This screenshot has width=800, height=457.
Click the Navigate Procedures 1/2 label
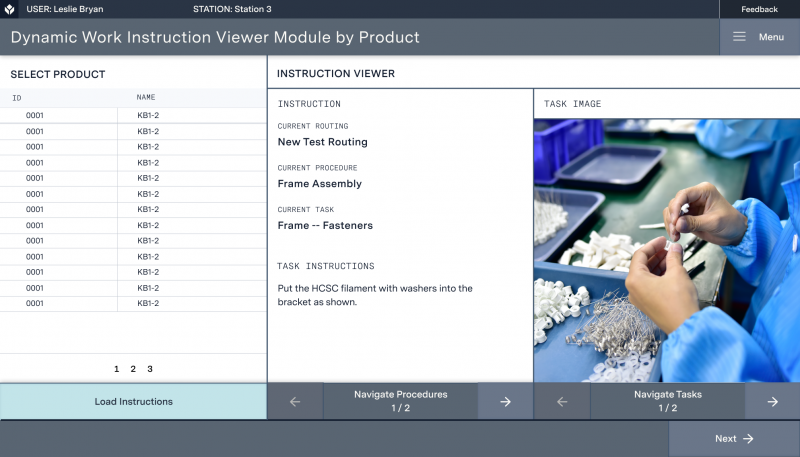[400, 401]
